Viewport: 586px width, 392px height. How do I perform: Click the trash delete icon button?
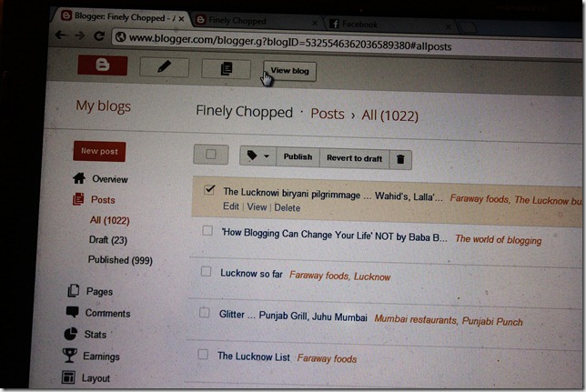(x=400, y=159)
